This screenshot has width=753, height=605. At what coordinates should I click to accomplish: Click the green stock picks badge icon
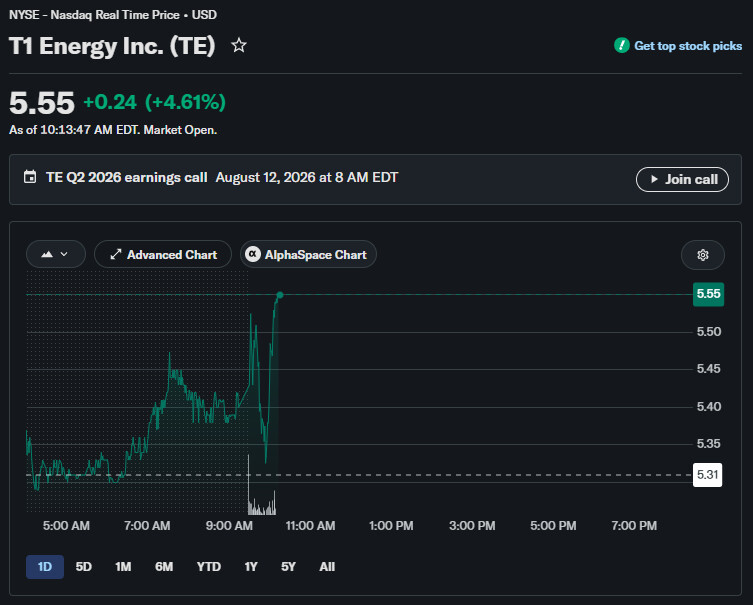622,46
